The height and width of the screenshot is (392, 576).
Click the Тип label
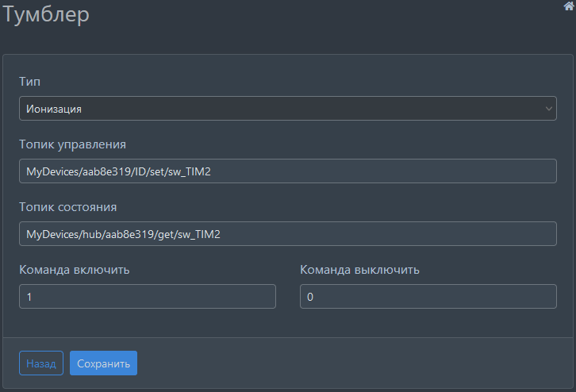29,82
